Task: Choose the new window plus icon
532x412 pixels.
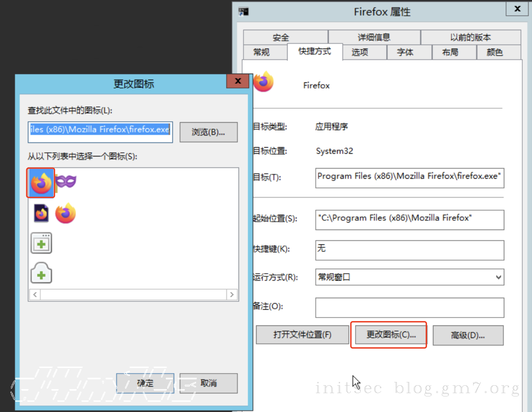Action: point(41,243)
